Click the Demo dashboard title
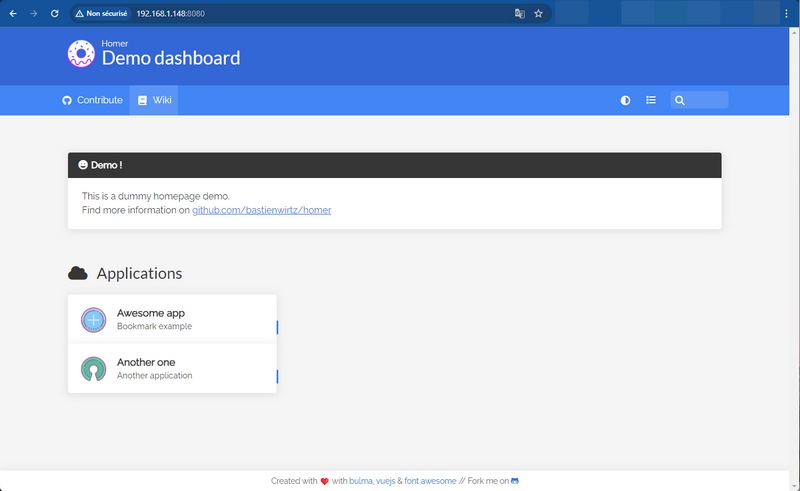This screenshot has width=800, height=491. click(x=171, y=58)
